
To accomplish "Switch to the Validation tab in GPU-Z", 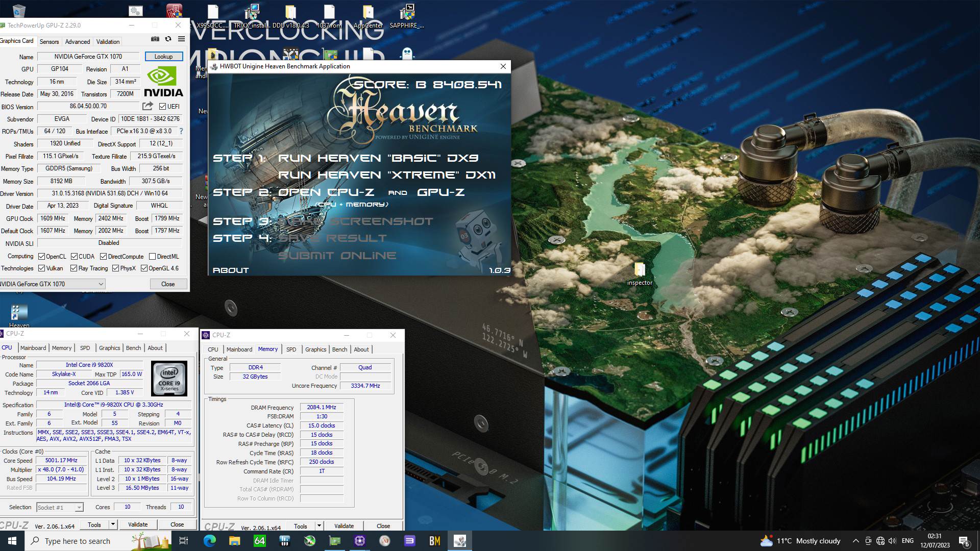I will (x=108, y=42).
